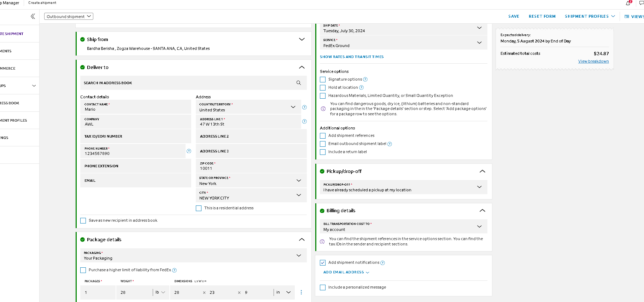
Task: Open the Service dropdown showing FedEx Ground
Action: pyautogui.click(x=403, y=42)
